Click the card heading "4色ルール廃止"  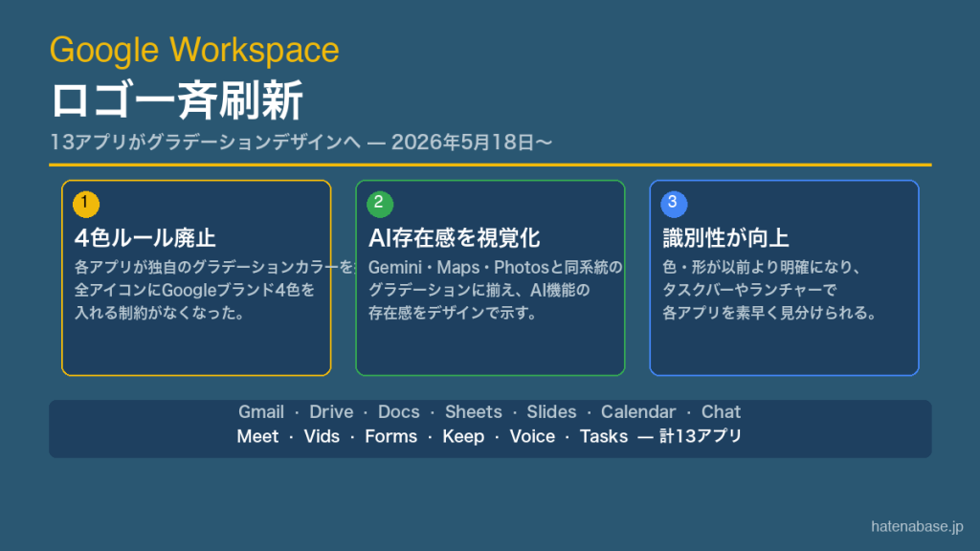pos(145,238)
